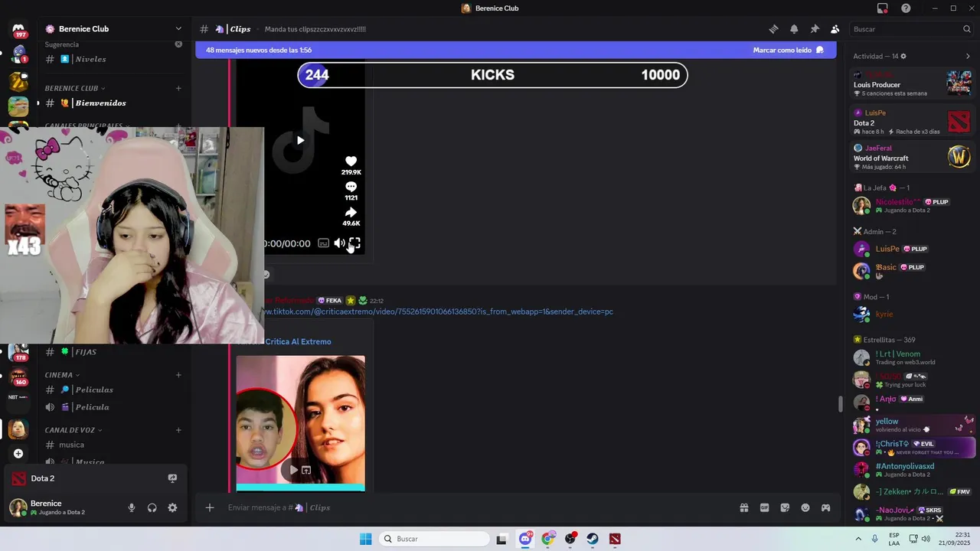Toggle the member list icon
The width and height of the screenshot is (980, 551).
coord(835,29)
